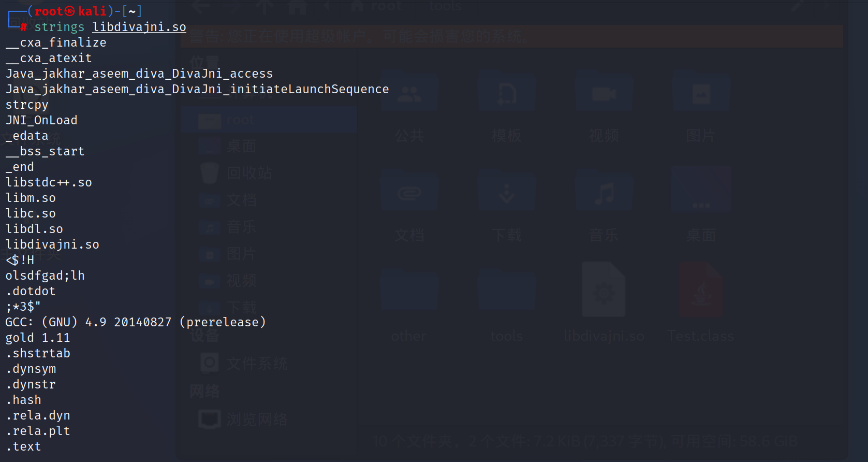Open the 'tools' folder icon in file grid
This screenshot has width=868, height=462.
(x=507, y=290)
